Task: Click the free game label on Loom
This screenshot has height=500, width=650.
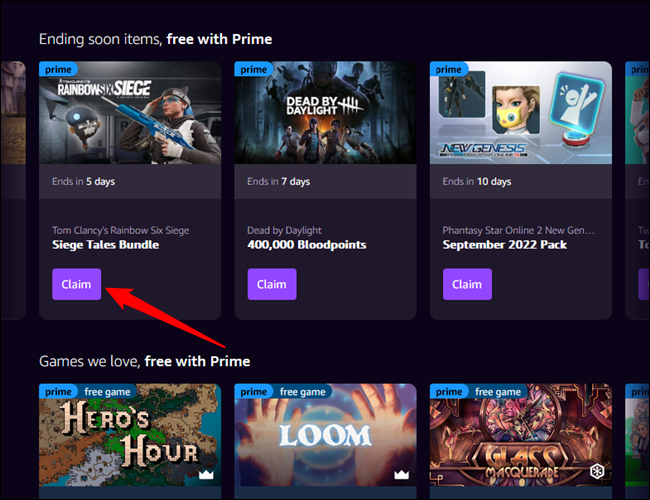Action: coord(303,391)
